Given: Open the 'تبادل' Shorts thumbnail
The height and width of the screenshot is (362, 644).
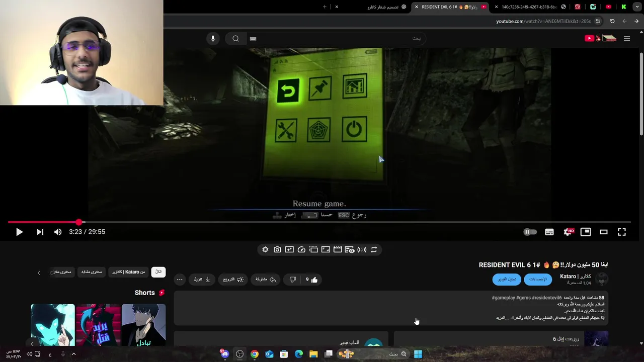Looking at the screenshot, I should point(143,325).
